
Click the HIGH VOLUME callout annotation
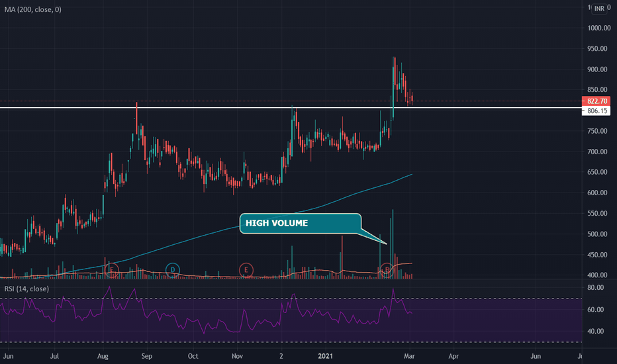(301, 223)
